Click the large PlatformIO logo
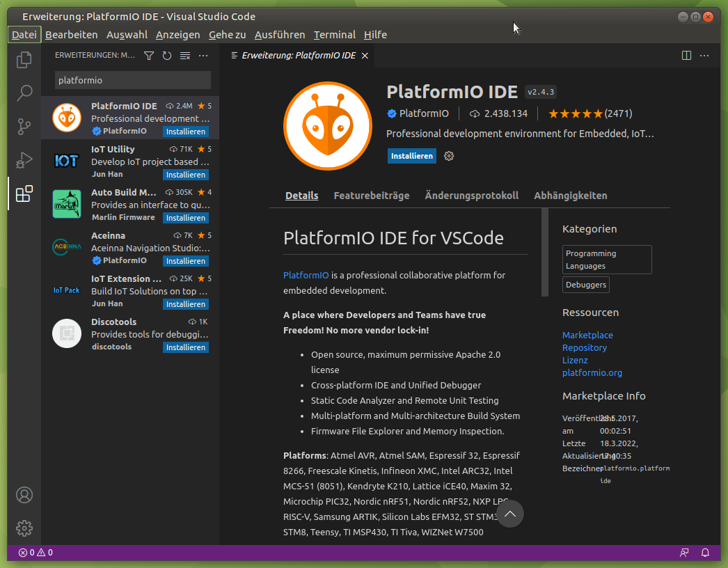This screenshot has width=728, height=568. pyautogui.click(x=328, y=126)
